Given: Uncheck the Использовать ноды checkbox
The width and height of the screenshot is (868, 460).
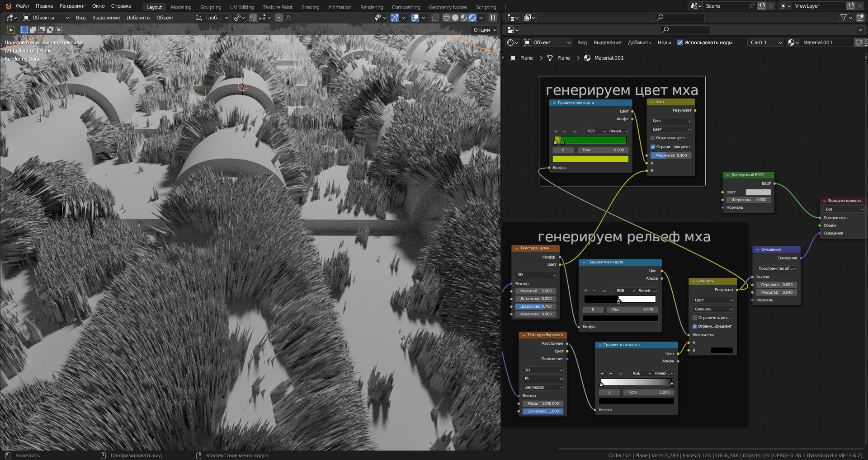Looking at the screenshot, I should pos(679,42).
